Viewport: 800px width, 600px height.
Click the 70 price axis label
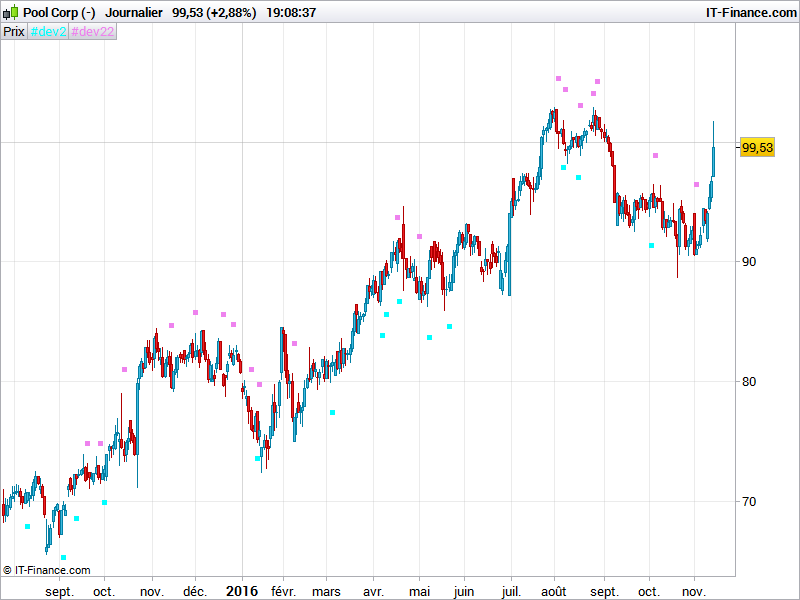click(748, 502)
